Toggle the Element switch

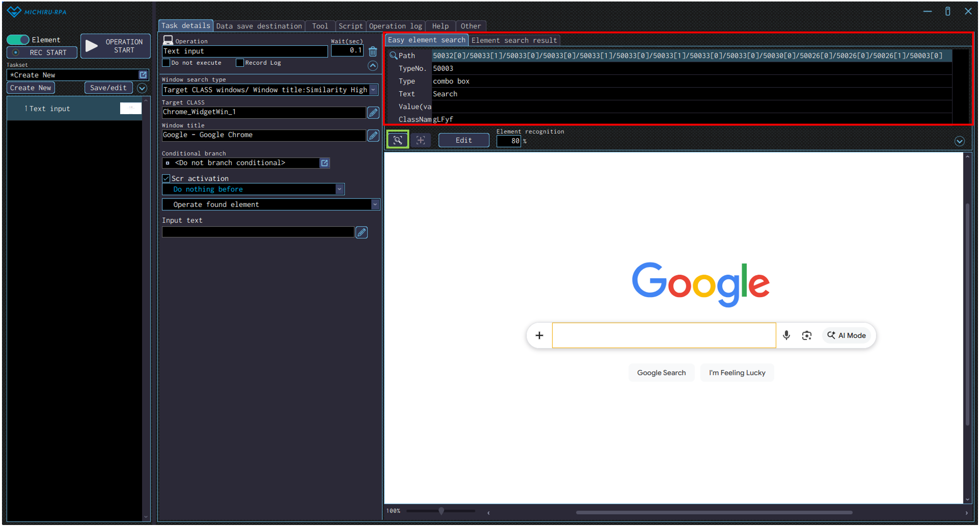(x=18, y=40)
